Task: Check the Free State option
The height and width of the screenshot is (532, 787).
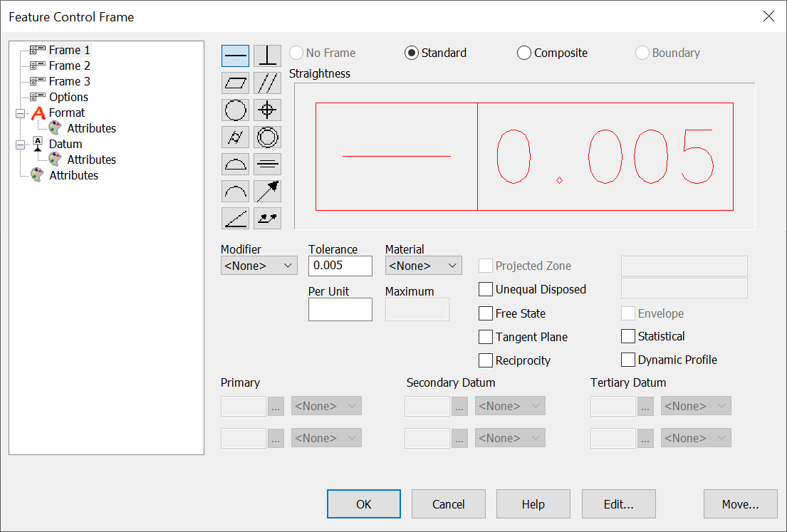Action: point(486,313)
